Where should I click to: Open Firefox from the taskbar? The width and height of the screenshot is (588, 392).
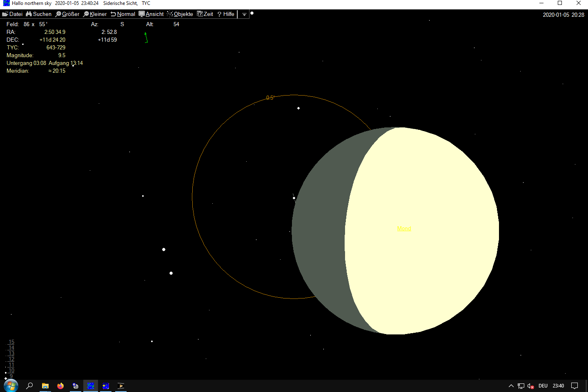tap(60, 386)
